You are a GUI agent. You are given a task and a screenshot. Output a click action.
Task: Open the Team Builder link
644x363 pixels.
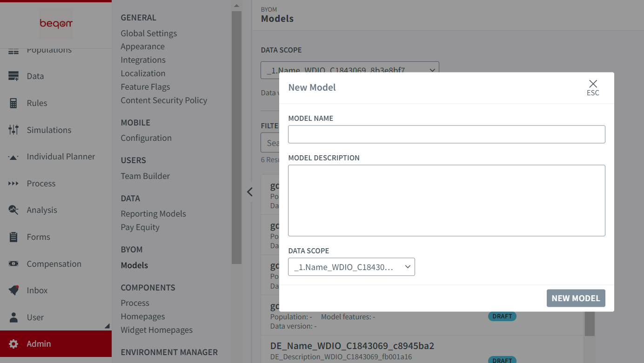tap(145, 176)
